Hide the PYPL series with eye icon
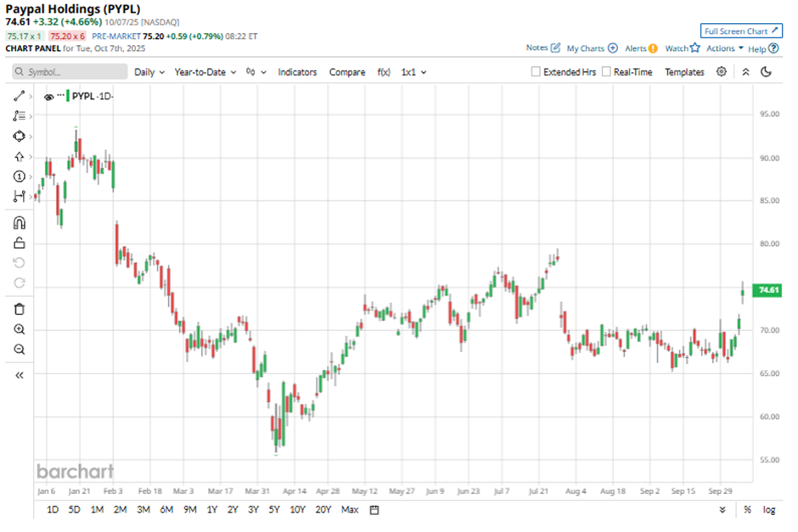The image size is (798, 532). 49,97
